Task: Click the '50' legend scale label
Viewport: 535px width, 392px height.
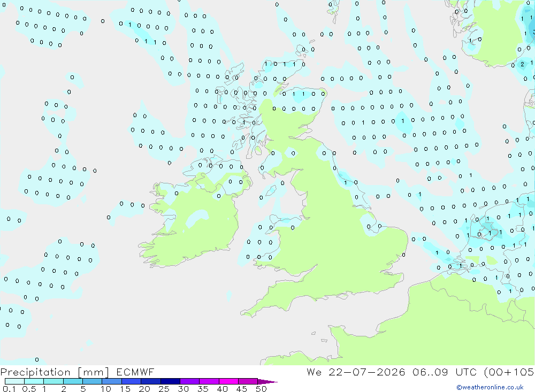Action: [x=261, y=389]
